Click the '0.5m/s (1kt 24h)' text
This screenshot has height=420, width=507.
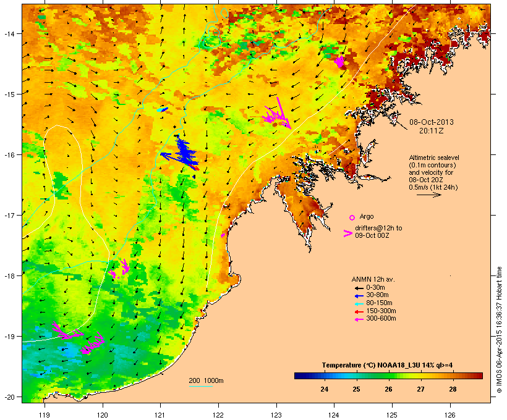pos(433,187)
